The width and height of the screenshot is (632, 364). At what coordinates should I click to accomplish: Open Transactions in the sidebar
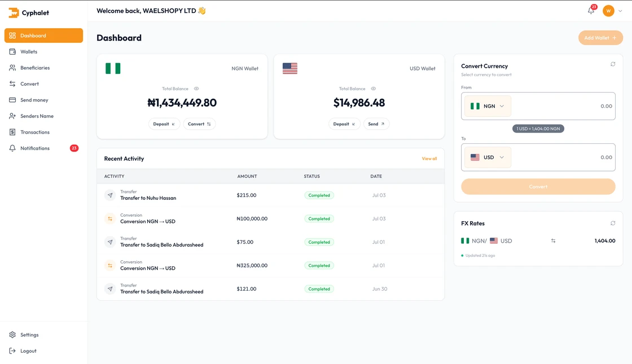coord(43,132)
